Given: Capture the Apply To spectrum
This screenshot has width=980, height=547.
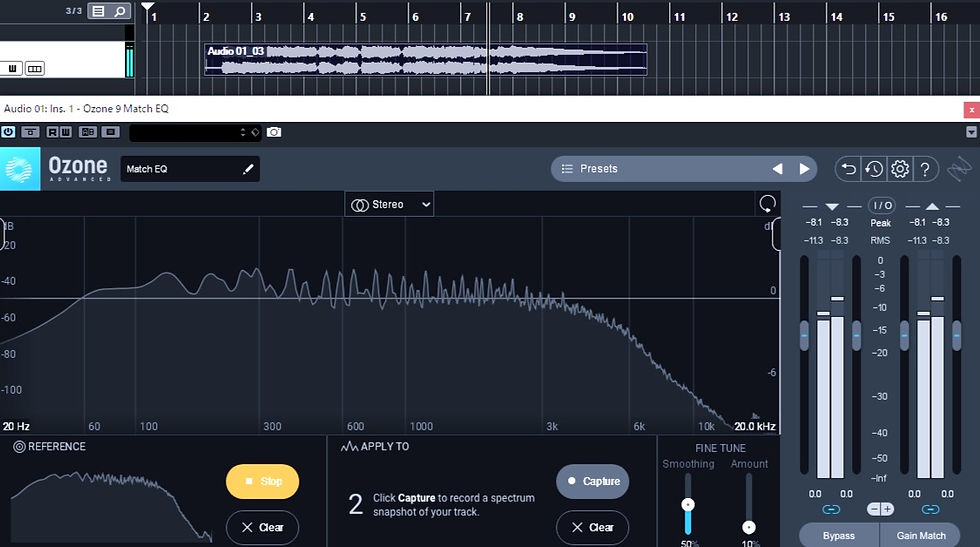Looking at the screenshot, I should click(x=592, y=481).
